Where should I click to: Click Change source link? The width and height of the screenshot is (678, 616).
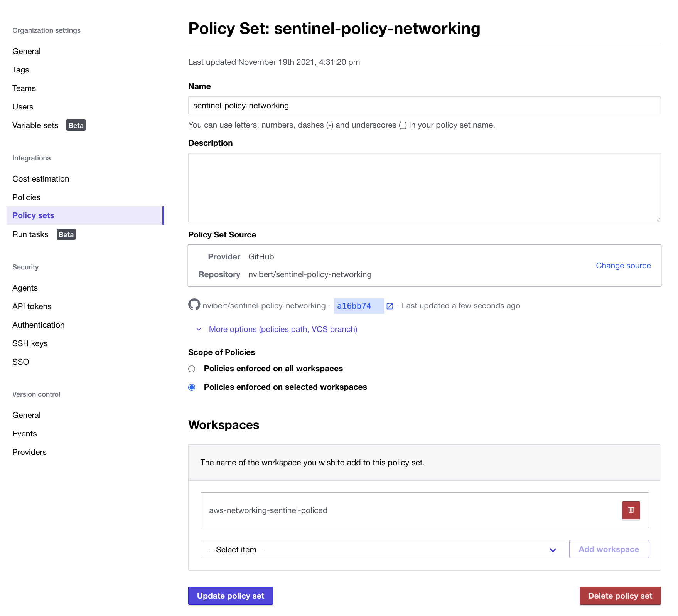pos(623,266)
